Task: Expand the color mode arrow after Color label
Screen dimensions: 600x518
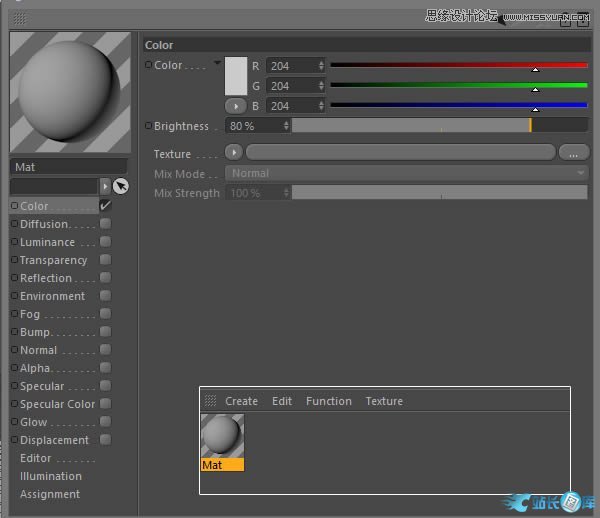Action: [217, 63]
